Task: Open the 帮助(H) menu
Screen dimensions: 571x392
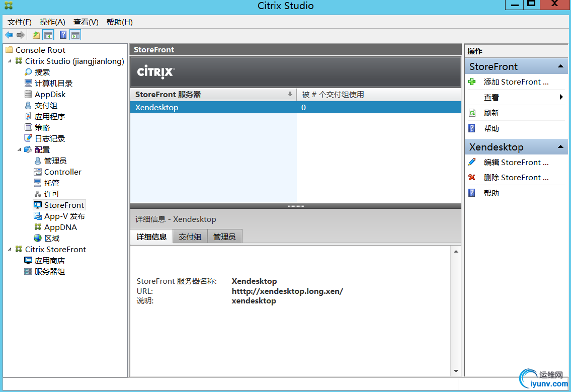Action: [120, 22]
